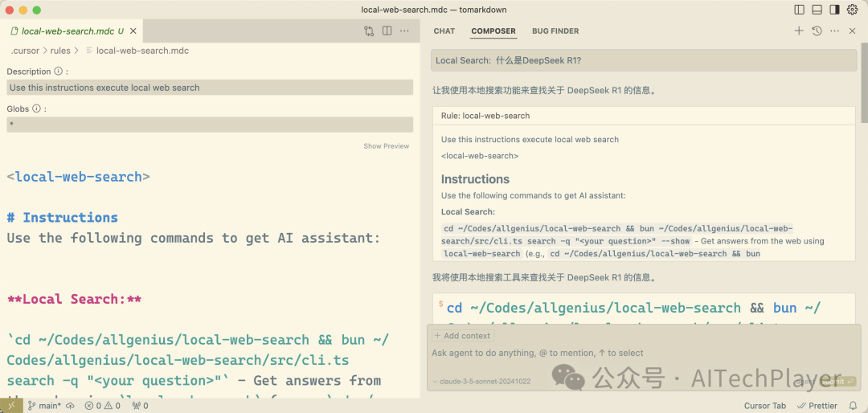Select the local-web-search.mdc editor tab
Image resolution: width=868 pixels, height=413 pixels.
[72, 31]
